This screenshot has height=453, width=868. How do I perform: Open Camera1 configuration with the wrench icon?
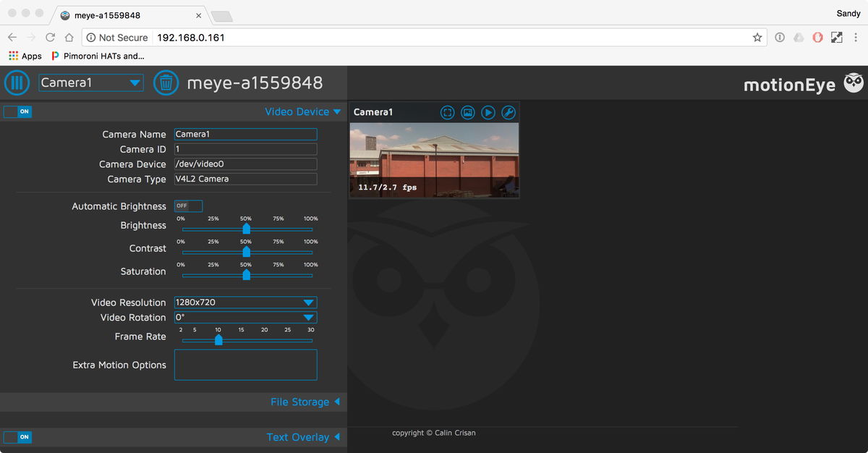(x=509, y=112)
